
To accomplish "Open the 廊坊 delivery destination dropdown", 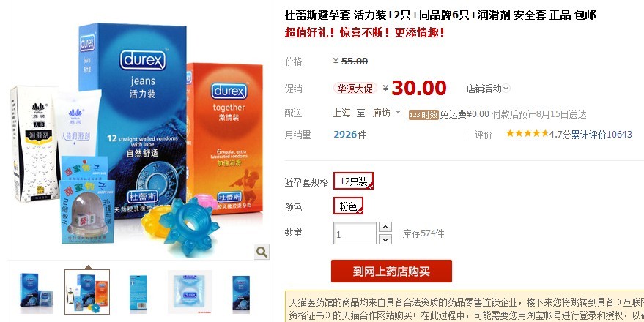I will (x=387, y=113).
